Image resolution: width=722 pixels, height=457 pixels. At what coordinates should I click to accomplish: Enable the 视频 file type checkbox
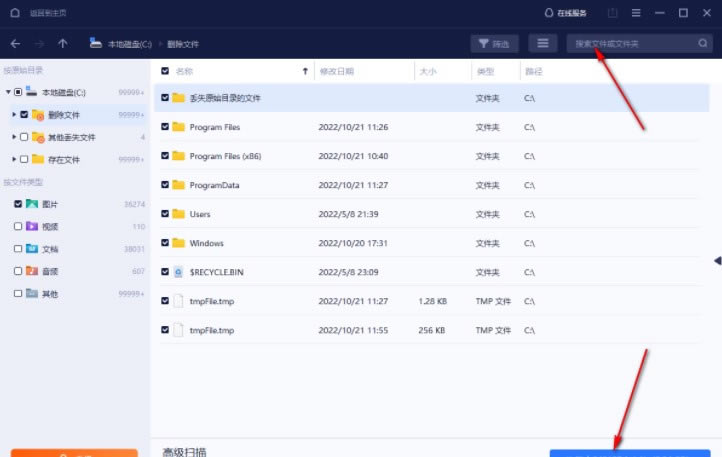point(18,226)
